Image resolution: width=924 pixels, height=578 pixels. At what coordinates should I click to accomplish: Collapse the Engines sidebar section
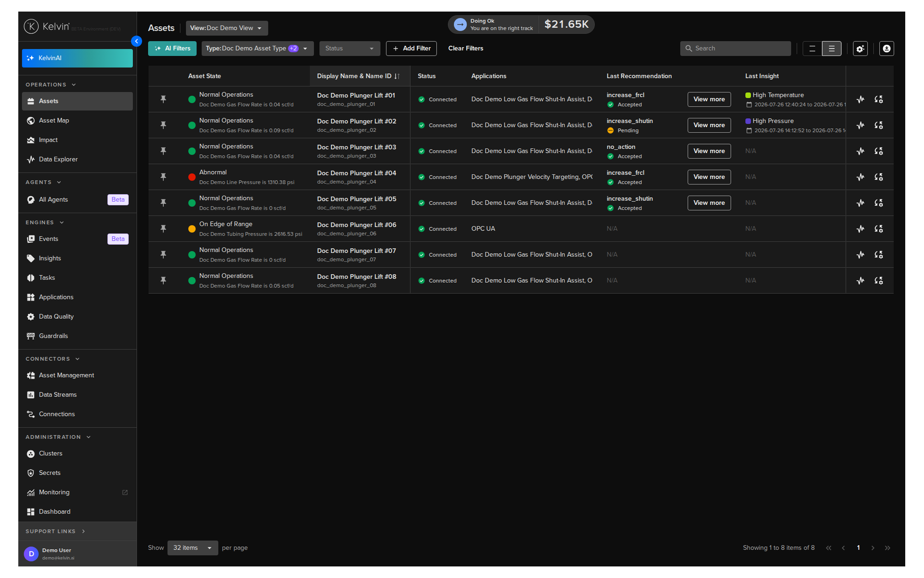45,223
